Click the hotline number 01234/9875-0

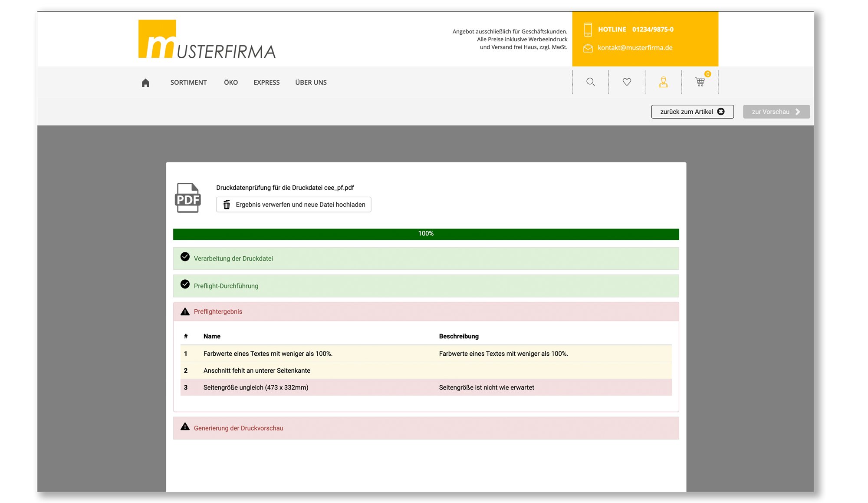653,30
